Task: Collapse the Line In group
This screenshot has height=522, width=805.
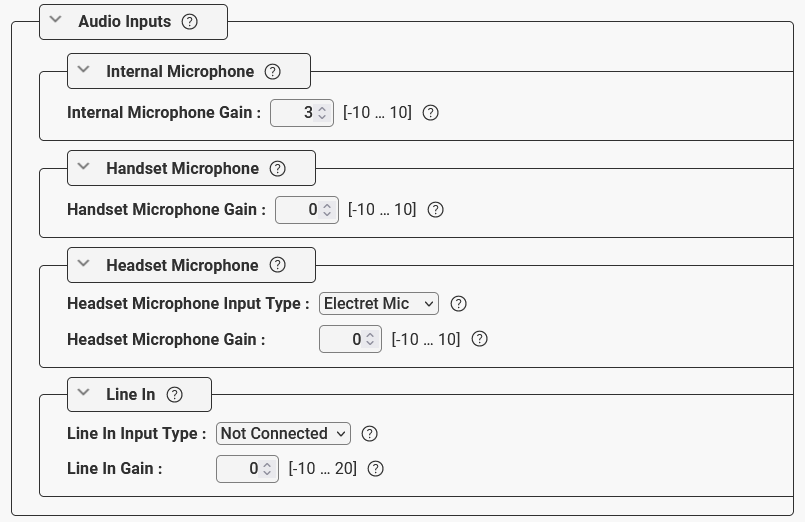Action: coord(84,393)
